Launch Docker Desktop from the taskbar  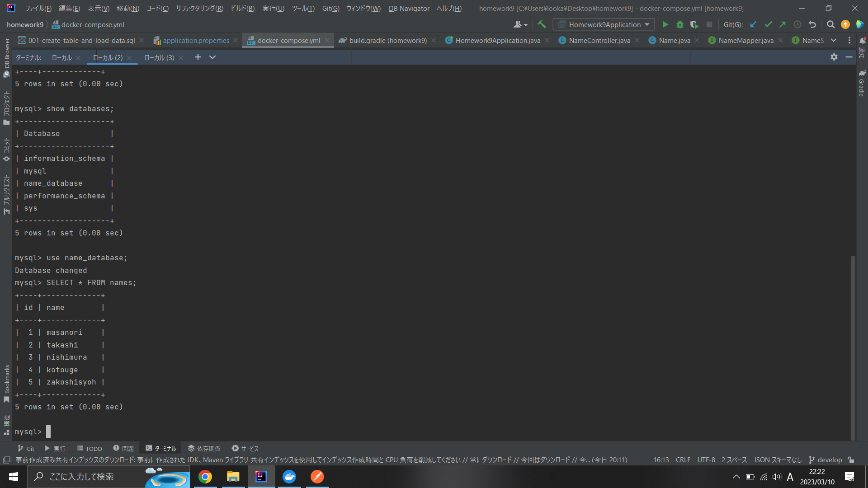point(289,476)
